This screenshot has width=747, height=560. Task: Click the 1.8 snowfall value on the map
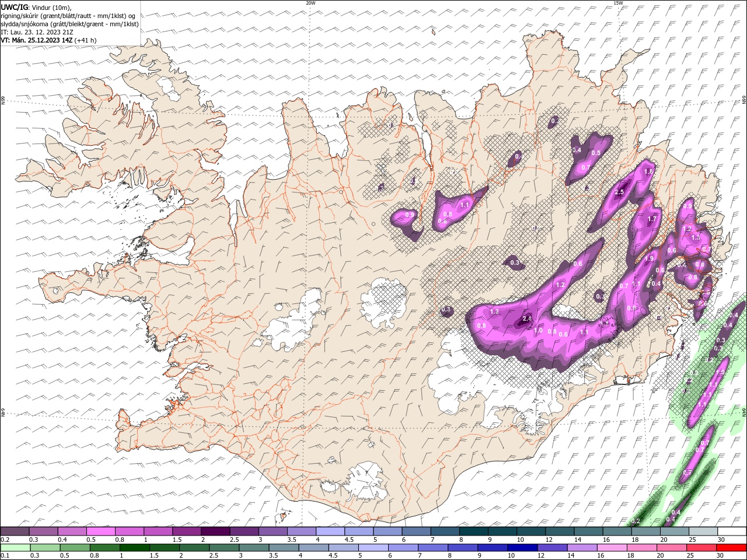648,172
